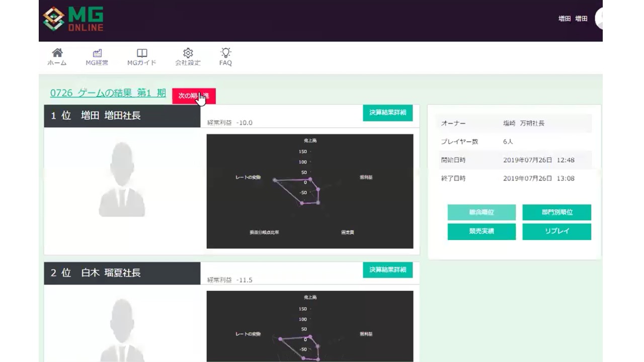
Task: Click 白木社長's profile silhouette image
Action: 122,329
